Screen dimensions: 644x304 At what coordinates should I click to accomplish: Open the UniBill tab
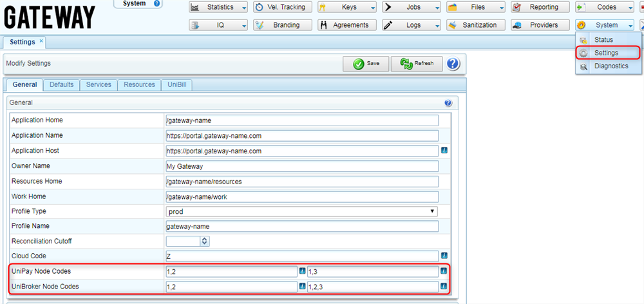(177, 85)
